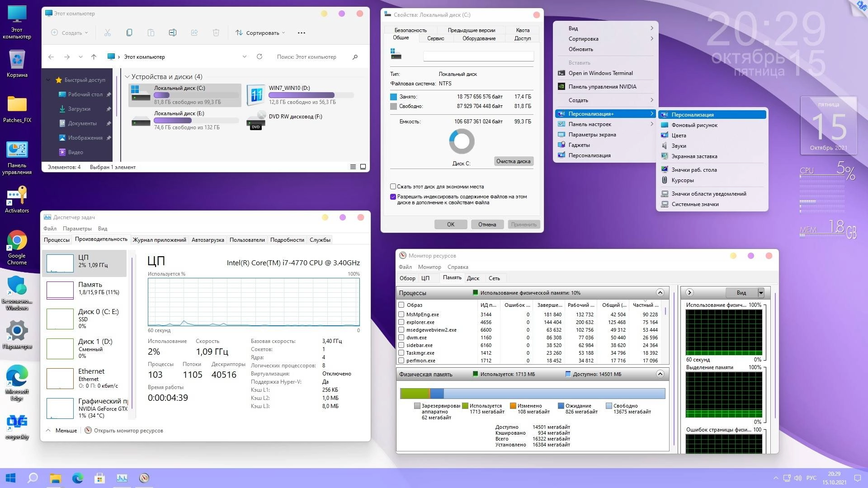Select the Cut icon in Explorer toolbar
The image size is (868, 488).
click(108, 33)
